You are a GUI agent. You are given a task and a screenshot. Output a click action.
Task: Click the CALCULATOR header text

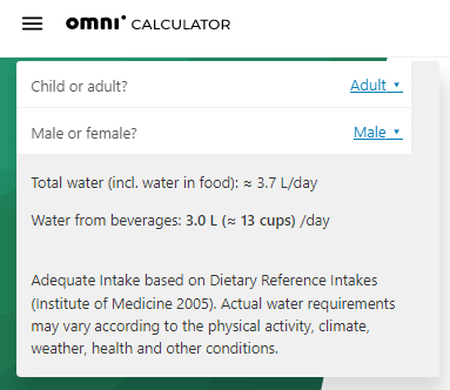[181, 25]
